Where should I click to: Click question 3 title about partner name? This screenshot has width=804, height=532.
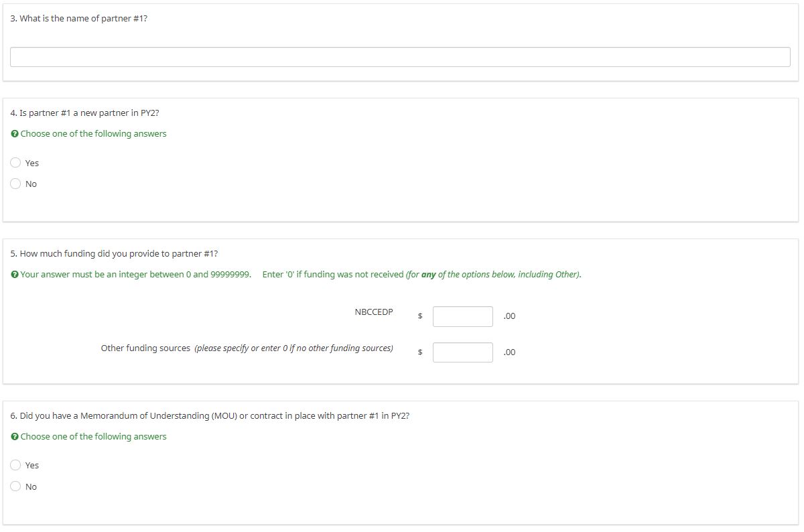tap(79, 19)
